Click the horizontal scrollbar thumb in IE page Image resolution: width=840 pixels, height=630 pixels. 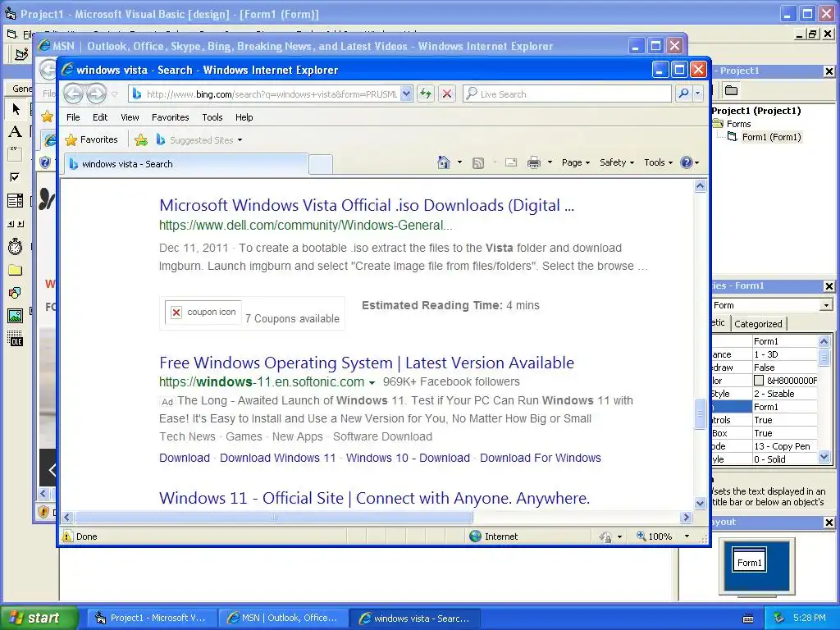pos(274,518)
